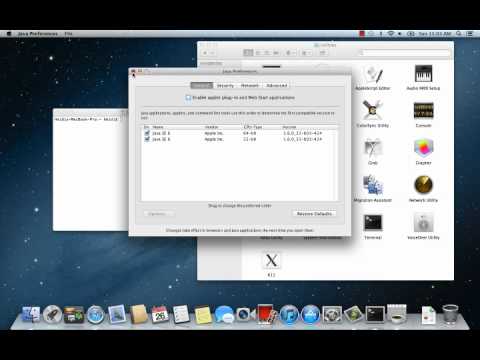480x360 pixels.
Task: Open Apple menu in menu bar
Action: click(x=9, y=34)
